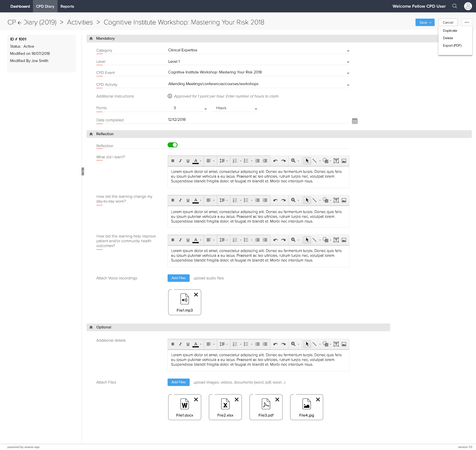
Task: Click Bold in 'What did I learn?' toolbar
Action: tap(173, 161)
